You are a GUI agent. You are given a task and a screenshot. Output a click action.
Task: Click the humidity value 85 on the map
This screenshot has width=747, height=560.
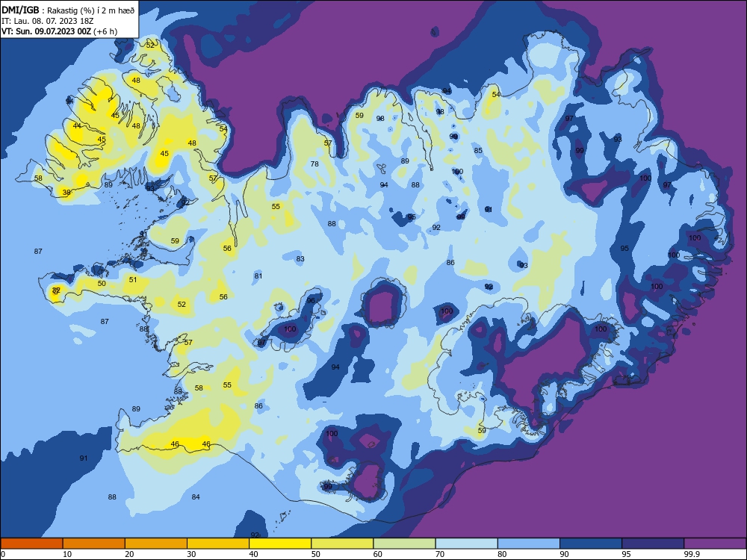(x=478, y=151)
